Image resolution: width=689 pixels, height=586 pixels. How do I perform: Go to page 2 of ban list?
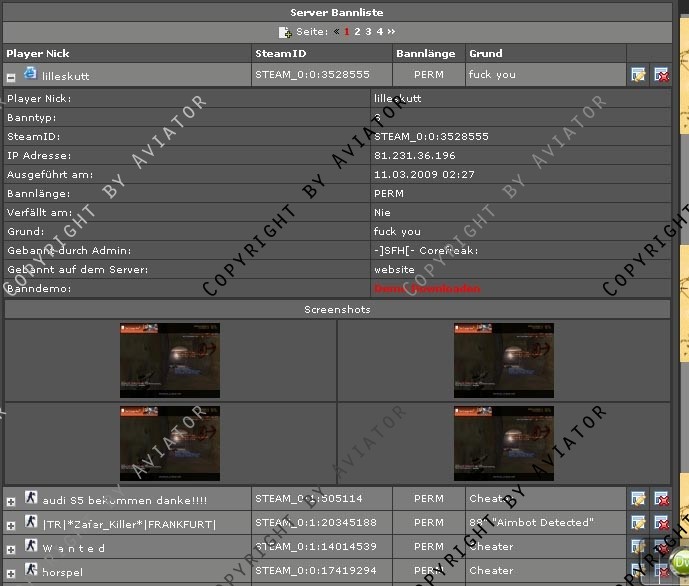pos(357,32)
